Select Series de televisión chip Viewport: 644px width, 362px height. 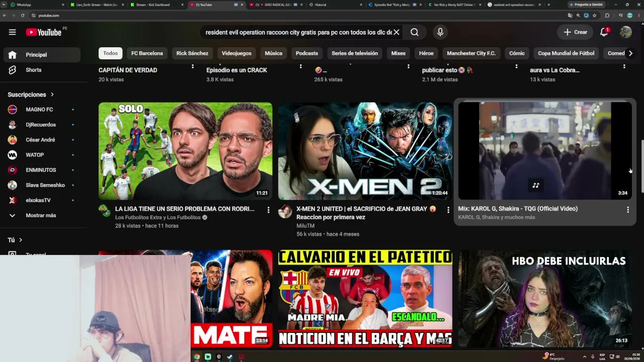point(355,53)
